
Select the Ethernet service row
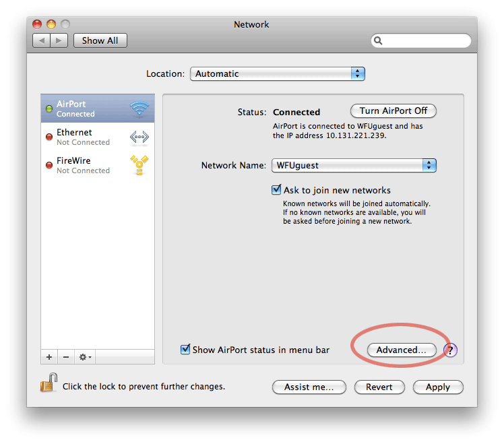[98, 137]
